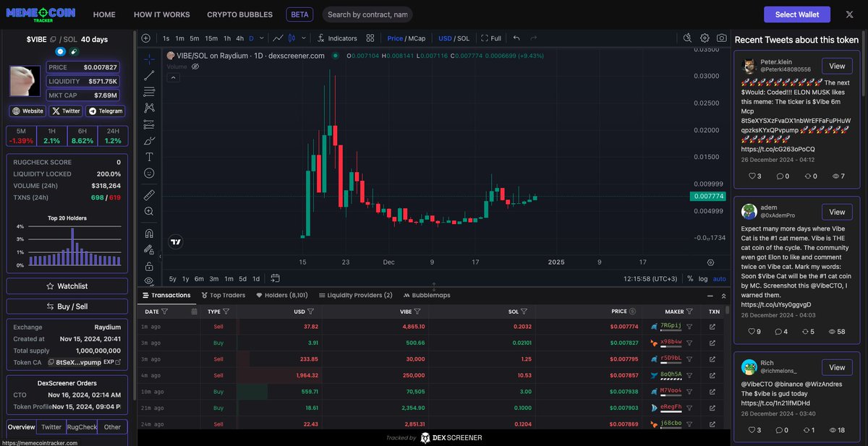Focus the contract search field
This screenshot has height=446, width=868.
(367, 14)
